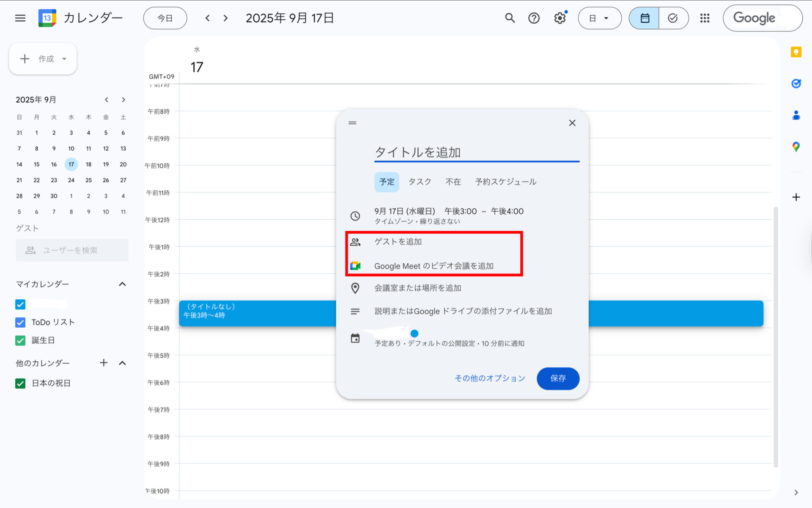Open the Google Maps side panel
The height and width of the screenshot is (508, 812).
(796, 147)
